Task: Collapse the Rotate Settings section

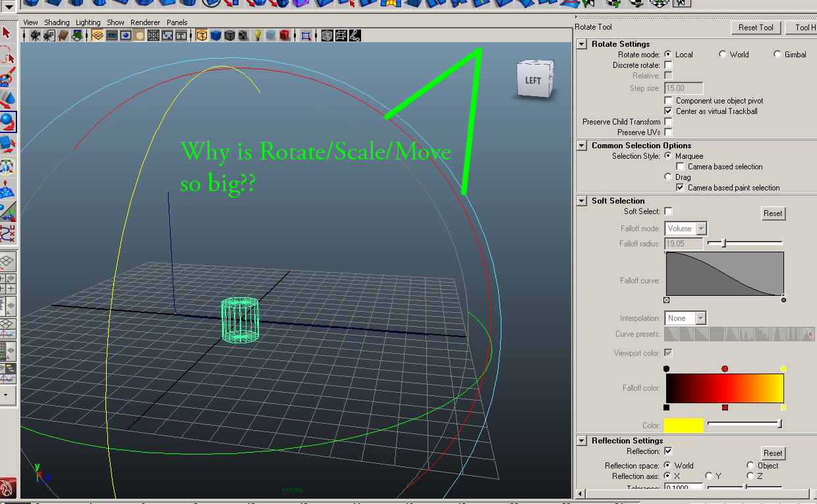Action: coord(582,44)
